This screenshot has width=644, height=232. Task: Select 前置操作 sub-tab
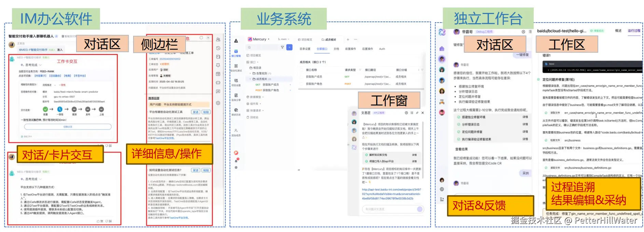(350, 49)
